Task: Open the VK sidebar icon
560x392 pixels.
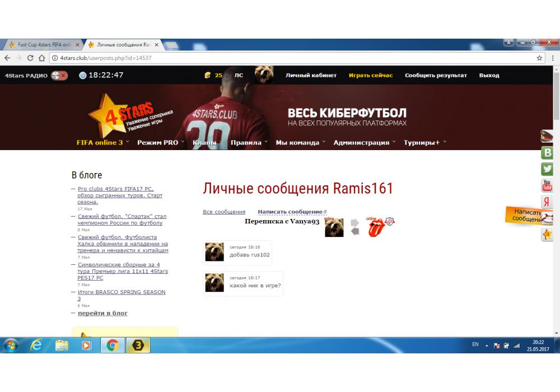Action: [547, 153]
